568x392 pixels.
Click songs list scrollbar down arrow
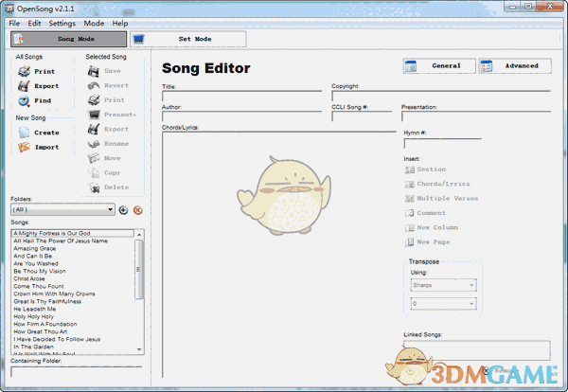[x=139, y=349]
